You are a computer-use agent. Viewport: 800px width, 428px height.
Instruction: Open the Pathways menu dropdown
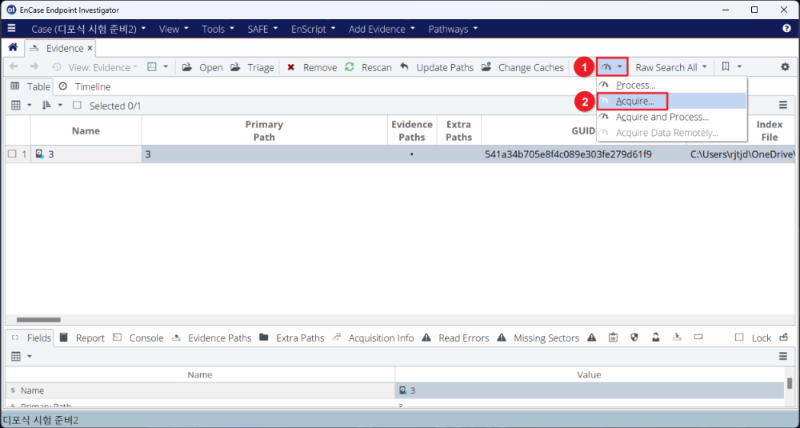(x=453, y=29)
